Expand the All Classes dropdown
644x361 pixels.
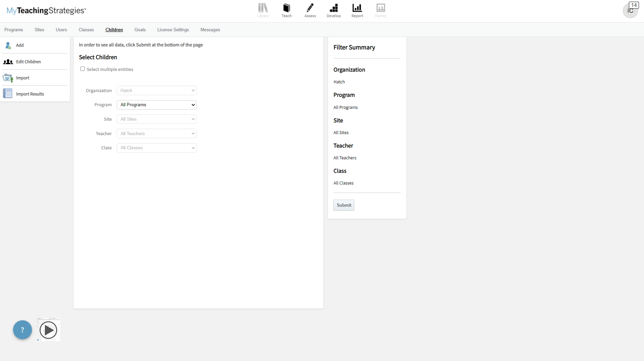coord(156,148)
